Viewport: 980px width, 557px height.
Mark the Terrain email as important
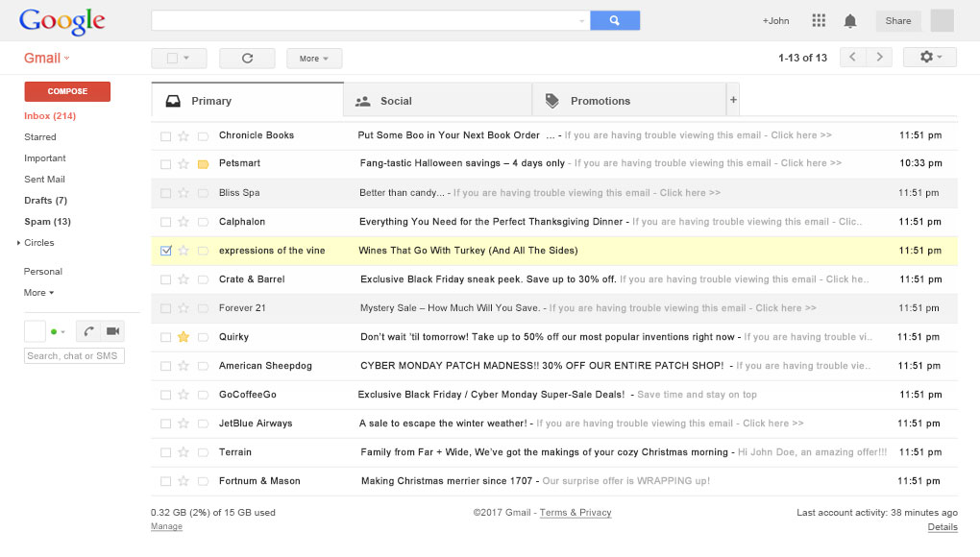[x=203, y=452]
